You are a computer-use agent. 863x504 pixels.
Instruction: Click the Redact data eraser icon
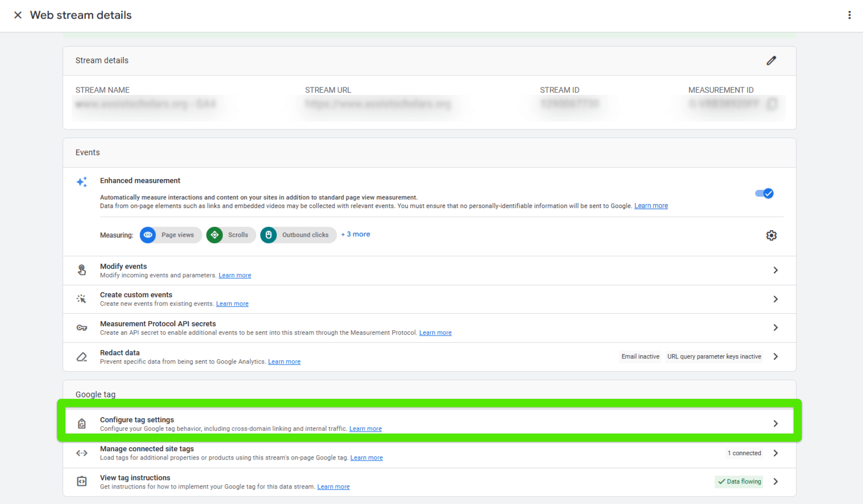82,357
